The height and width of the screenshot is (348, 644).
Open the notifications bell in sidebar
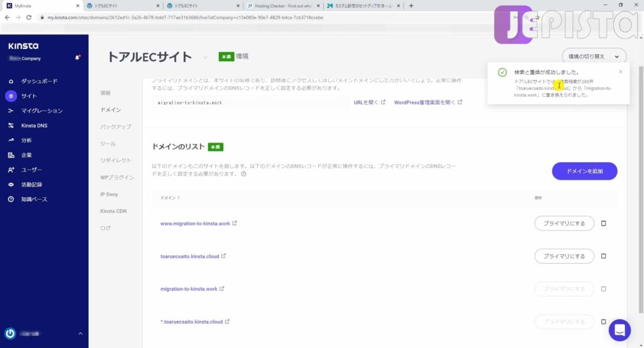pos(77,58)
